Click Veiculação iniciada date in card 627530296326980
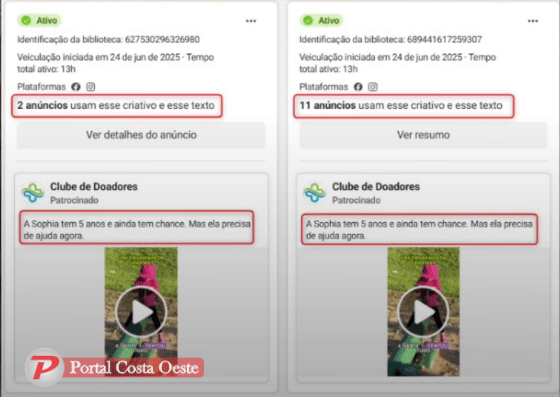This screenshot has width=560, height=397. click(115, 63)
